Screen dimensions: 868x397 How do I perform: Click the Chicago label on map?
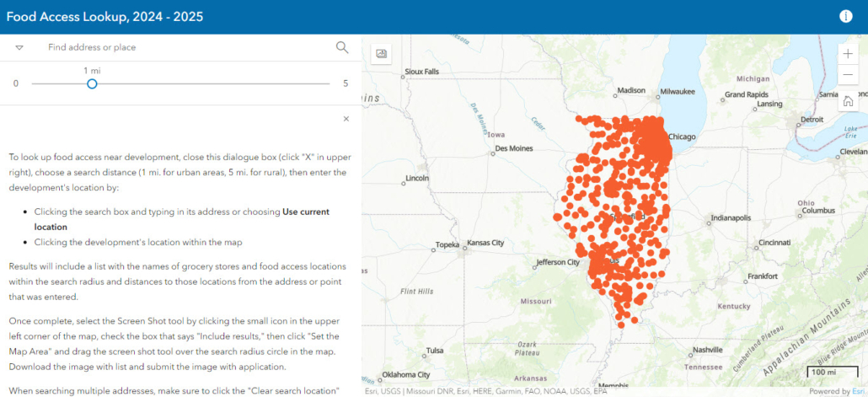[x=682, y=137]
